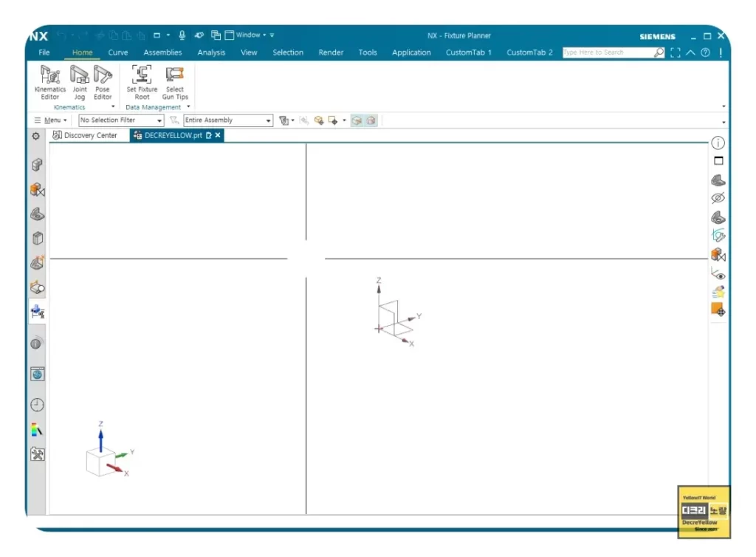
Task: Expand the Kinematics group options arrow
Action: 113,106
